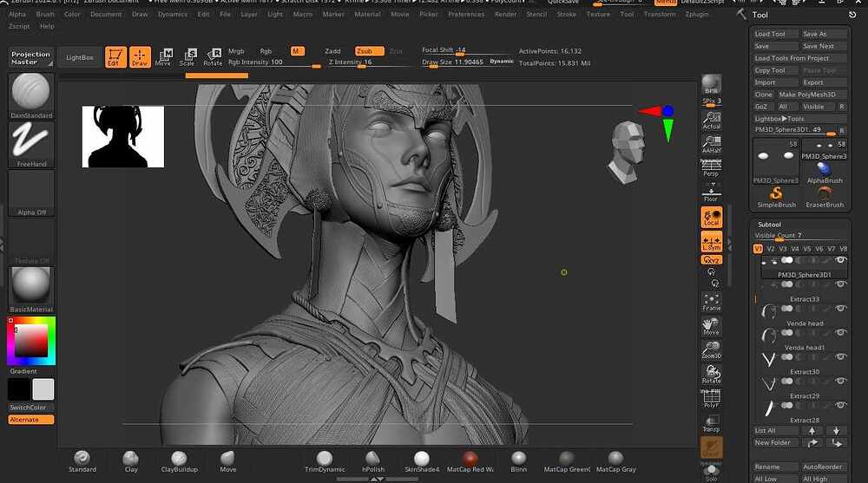This screenshot has width=868, height=483.
Task: Click the color picker gradient square
Action: [x=31, y=340]
